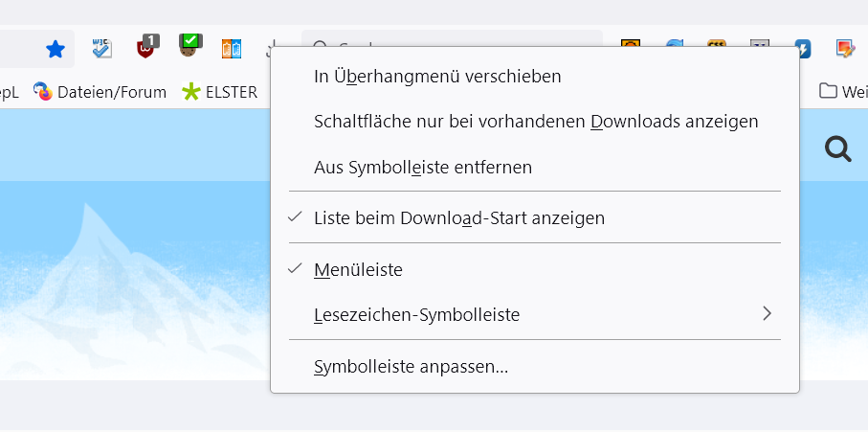The image size is (868, 432).
Task: Open the W3C validator extension icon
Action: click(101, 48)
